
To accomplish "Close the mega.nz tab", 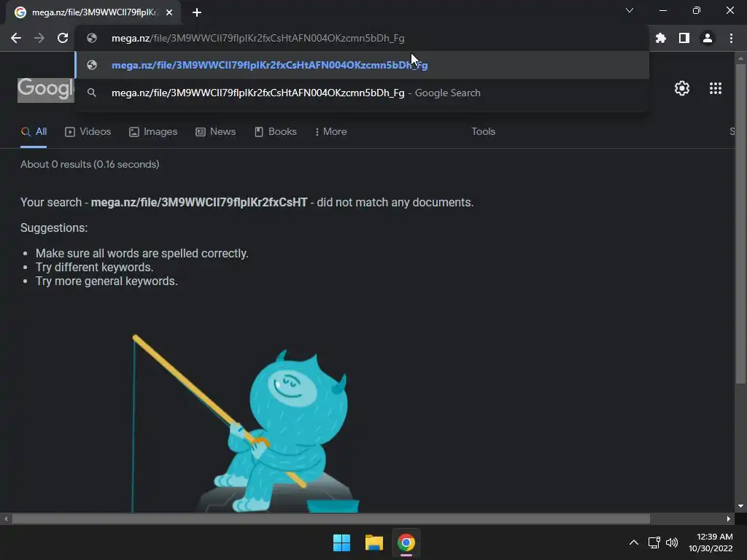I will pos(169,13).
